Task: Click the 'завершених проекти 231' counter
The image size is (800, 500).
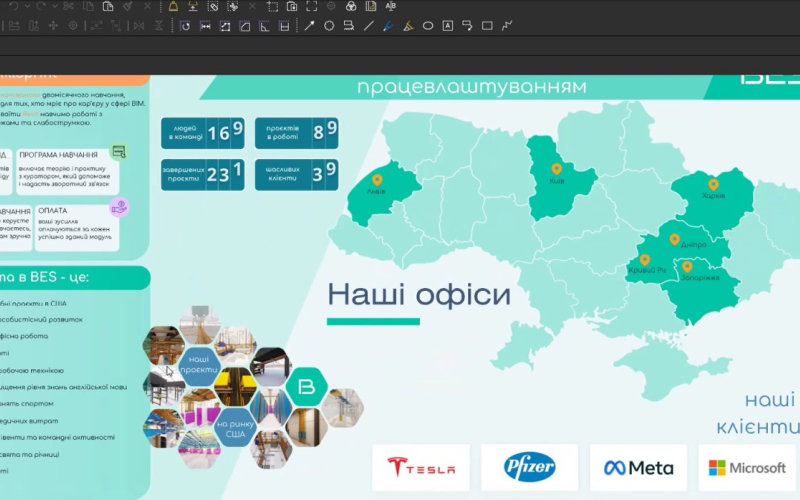Action: [x=203, y=174]
